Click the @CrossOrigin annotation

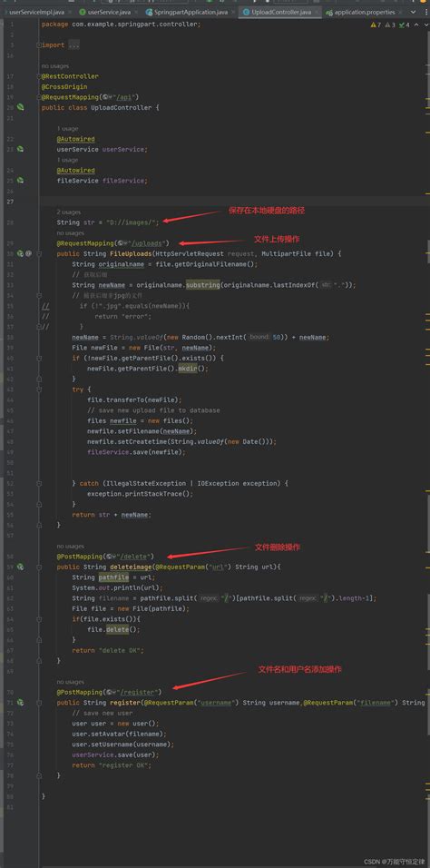[x=64, y=86]
